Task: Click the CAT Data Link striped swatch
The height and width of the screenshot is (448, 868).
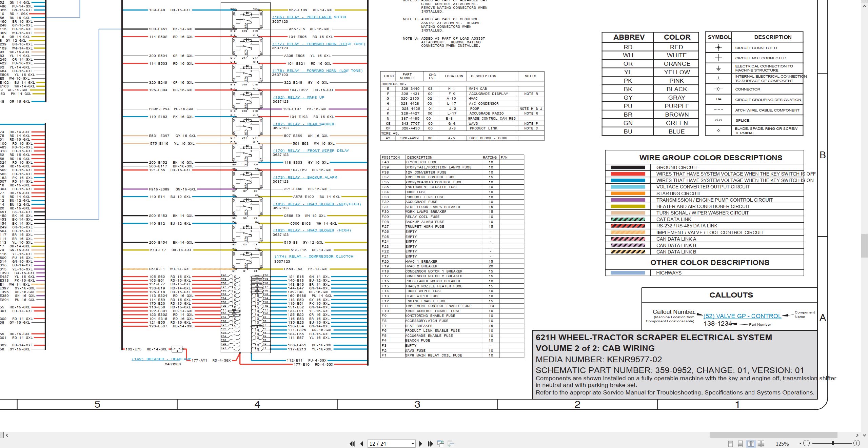Action: point(628,220)
